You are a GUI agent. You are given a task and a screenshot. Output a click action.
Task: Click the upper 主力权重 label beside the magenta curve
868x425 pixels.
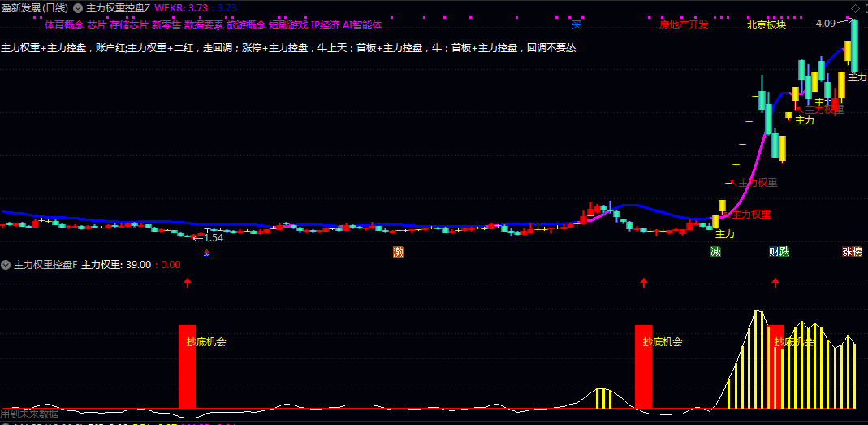[x=758, y=182]
